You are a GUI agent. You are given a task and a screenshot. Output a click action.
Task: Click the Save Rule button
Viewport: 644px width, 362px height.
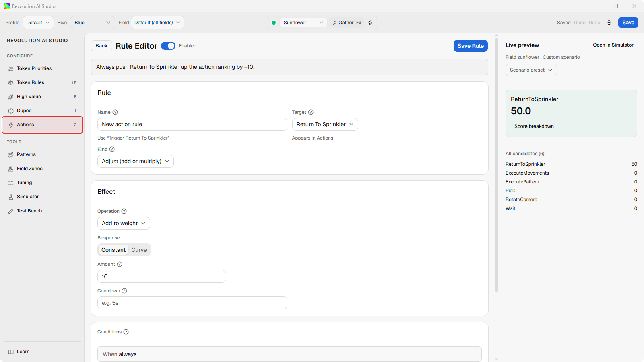click(x=471, y=46)
